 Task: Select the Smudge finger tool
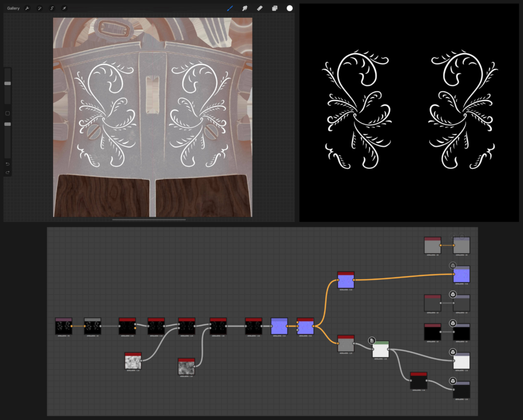point(245,8)
